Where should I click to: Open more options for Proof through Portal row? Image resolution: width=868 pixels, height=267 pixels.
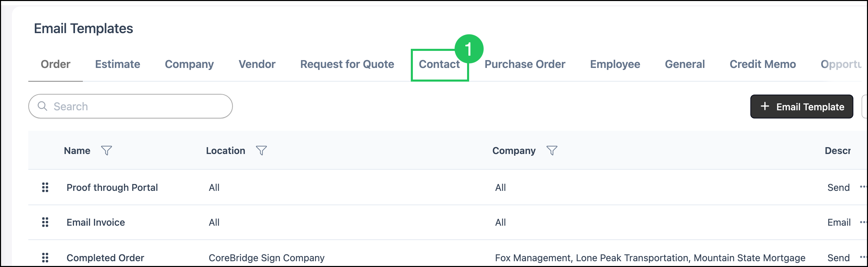click(863, 187)
